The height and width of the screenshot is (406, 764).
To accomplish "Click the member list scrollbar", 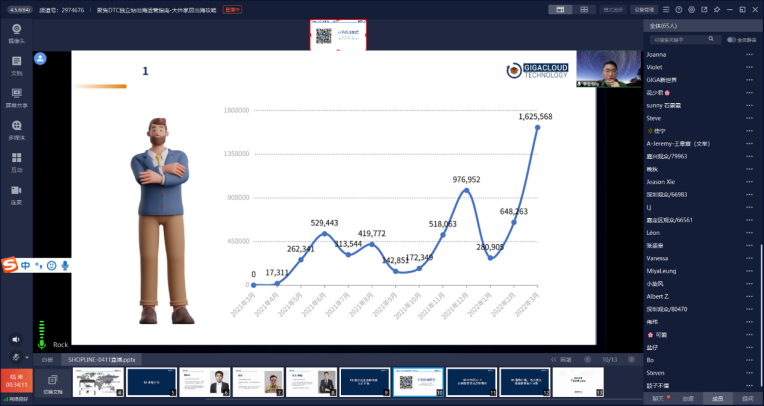I will pos(761,316).
